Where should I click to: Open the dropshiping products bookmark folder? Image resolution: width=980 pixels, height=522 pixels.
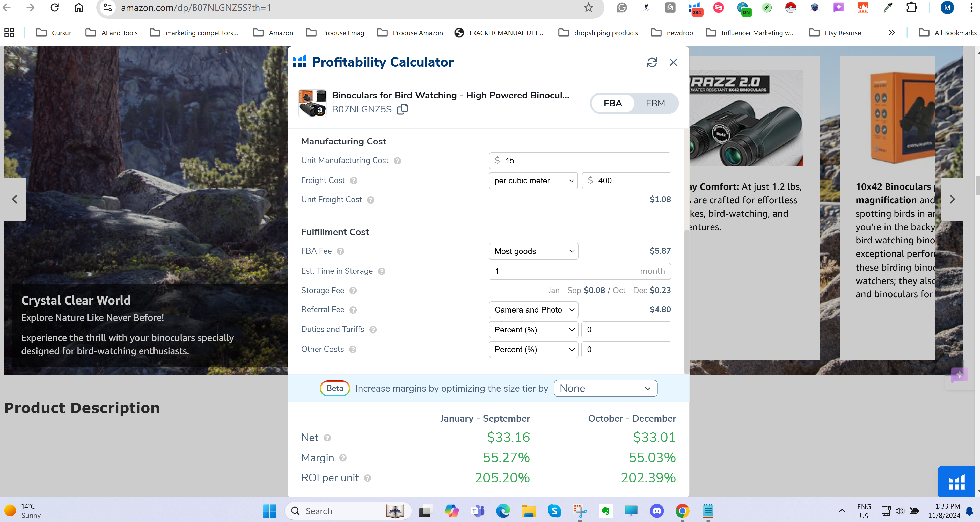(x=598, y=33)
